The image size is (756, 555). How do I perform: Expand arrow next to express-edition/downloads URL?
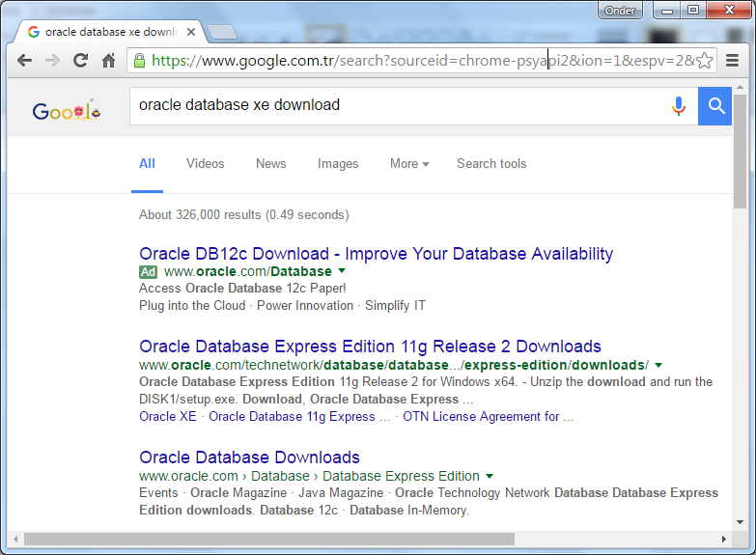click(x=658, y=365)
